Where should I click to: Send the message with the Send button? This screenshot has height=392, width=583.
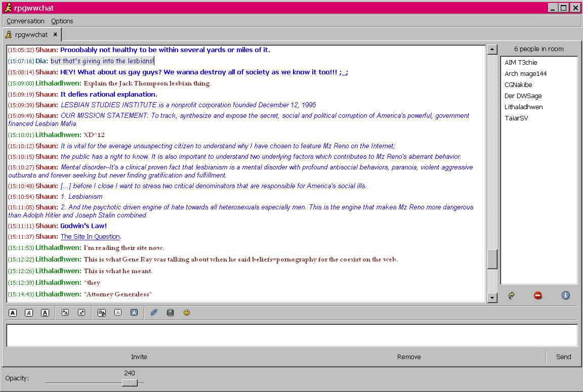point(563,357)
